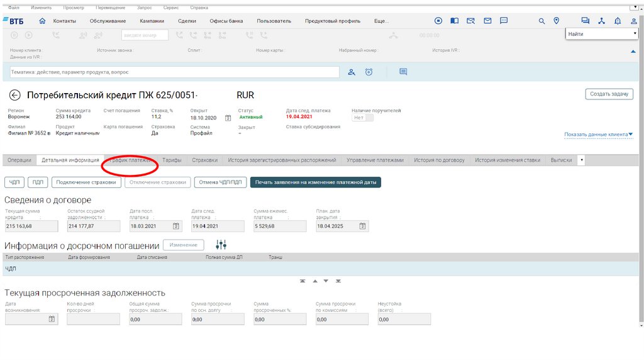Click the Тематика topic input field
Screen dimensions: 644x361
[x=174, y=72]
